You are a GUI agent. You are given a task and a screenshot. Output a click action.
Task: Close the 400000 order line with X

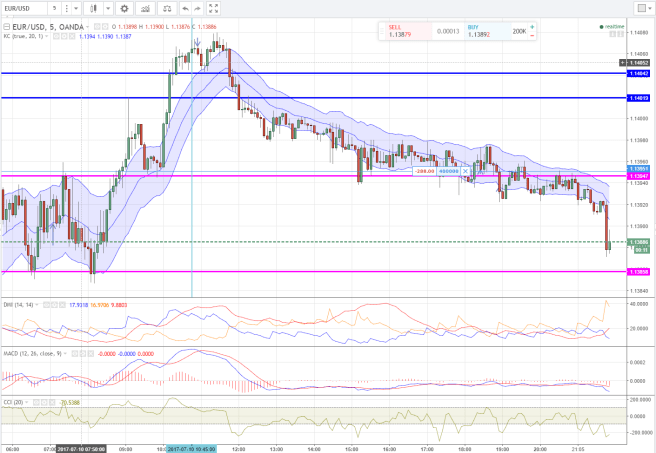(466, 171)
